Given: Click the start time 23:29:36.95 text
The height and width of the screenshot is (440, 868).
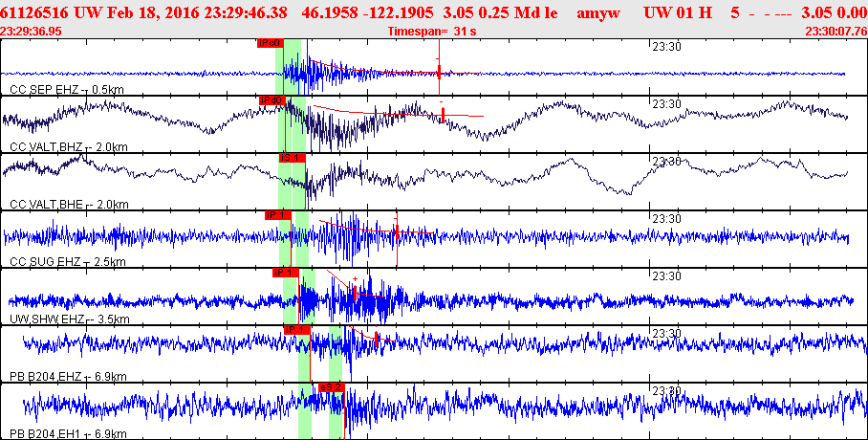Looking at the screenshot, I should tap(32, 31).
